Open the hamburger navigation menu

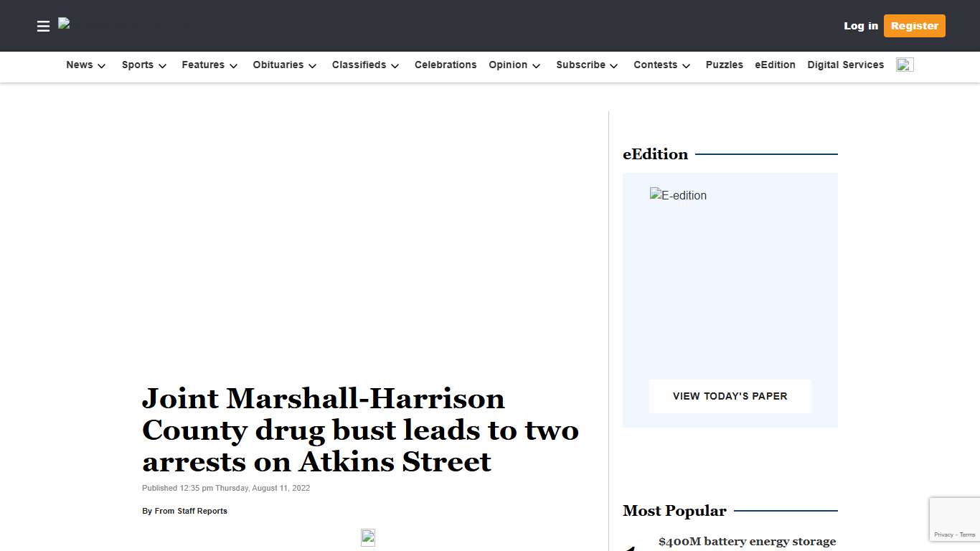click(43, 26)
